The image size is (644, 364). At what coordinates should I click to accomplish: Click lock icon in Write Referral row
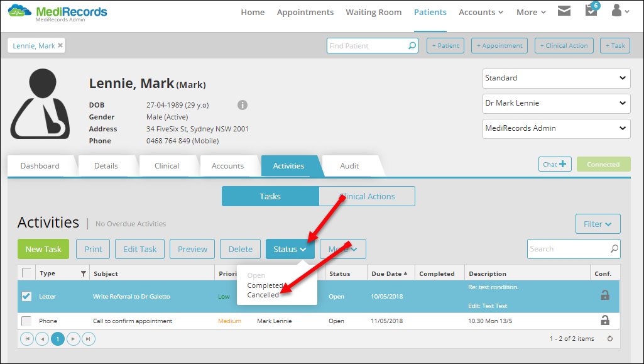coord(605,295)
